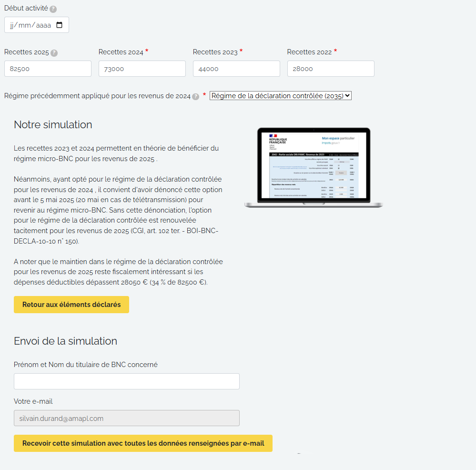476x470 pixels.
Task: Click the help icon next to Recettes 2025
Action: coord(54,53)
